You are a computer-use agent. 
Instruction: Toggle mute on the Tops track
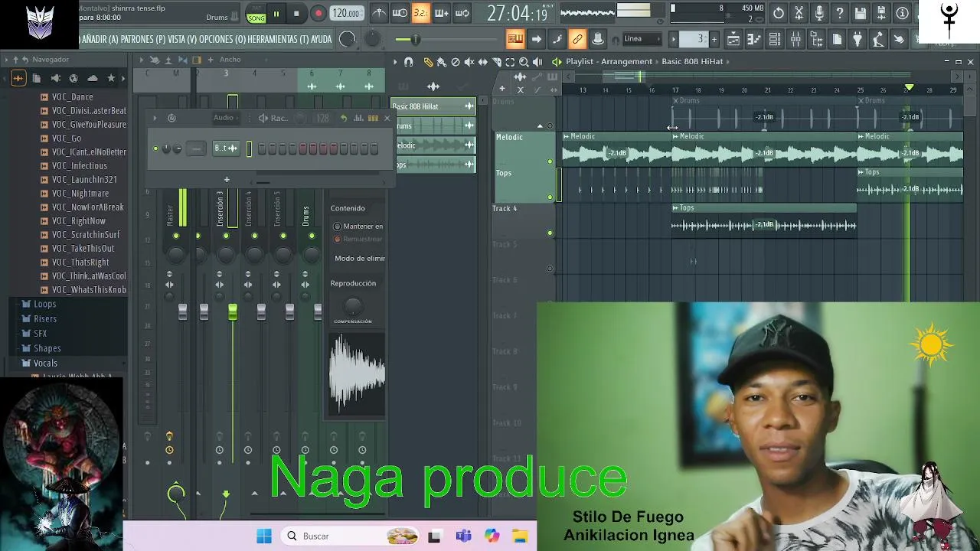[x=550, y=197]
